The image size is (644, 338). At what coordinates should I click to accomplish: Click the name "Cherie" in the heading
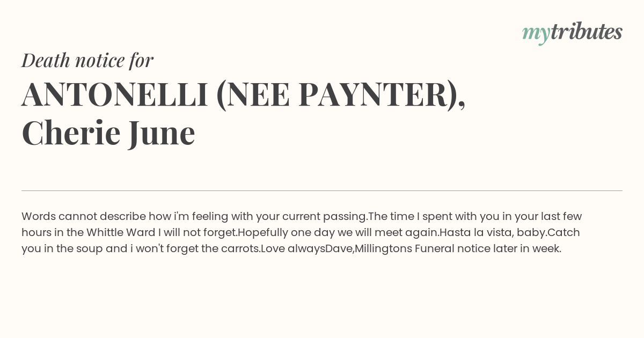(x=71, y=133)
